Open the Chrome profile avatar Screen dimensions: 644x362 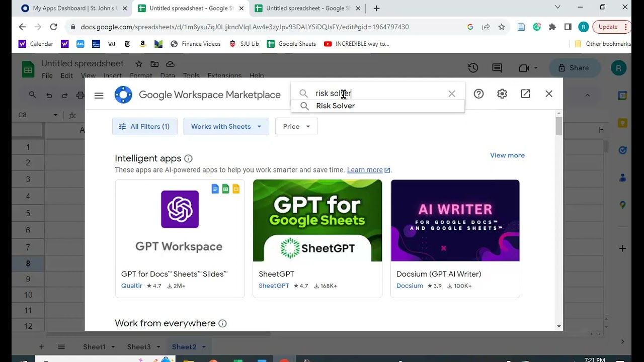584,27
